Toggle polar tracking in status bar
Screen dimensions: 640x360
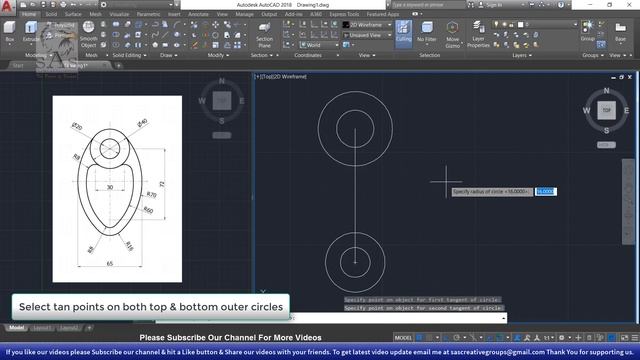click(457, 338)
